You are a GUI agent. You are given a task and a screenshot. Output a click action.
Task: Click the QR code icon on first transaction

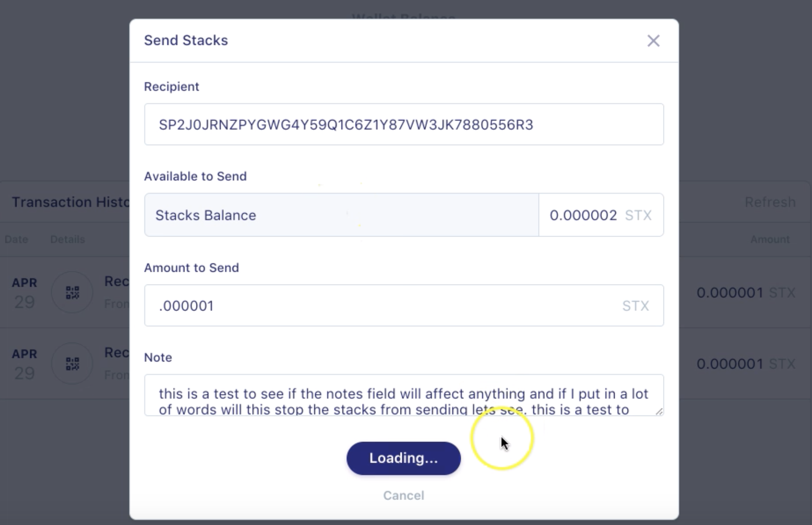pos(72,292)
